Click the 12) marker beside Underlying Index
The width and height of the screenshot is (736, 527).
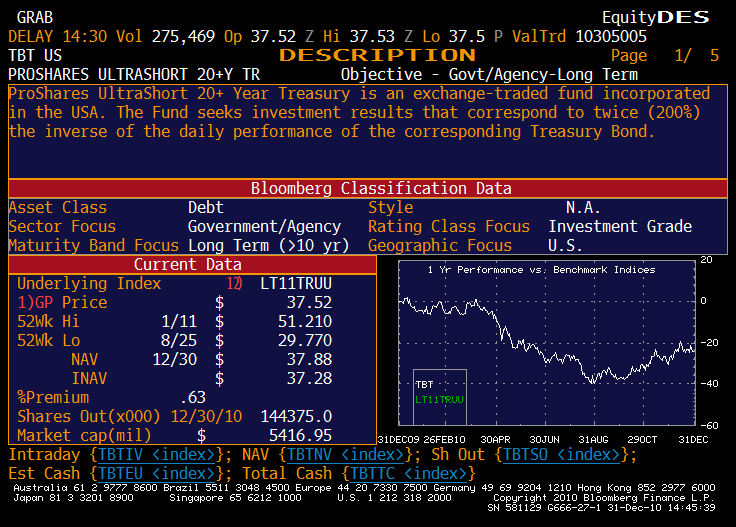coord(234,283)
